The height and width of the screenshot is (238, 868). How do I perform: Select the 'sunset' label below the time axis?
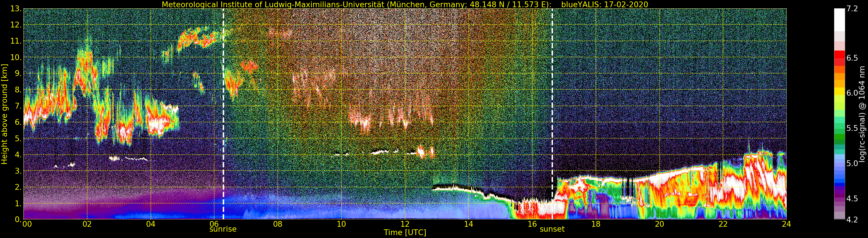click(x=552, y=229)
